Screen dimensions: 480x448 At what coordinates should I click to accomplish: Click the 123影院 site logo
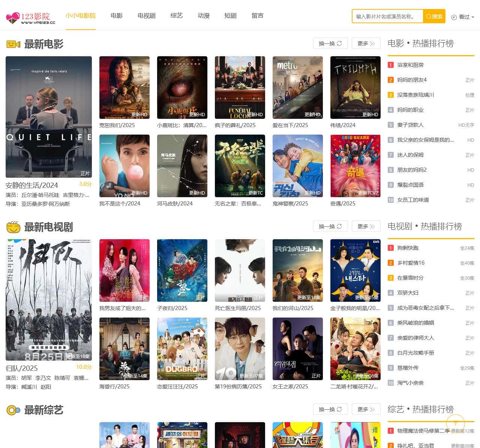pyautogui.click(x=31, y=17)
